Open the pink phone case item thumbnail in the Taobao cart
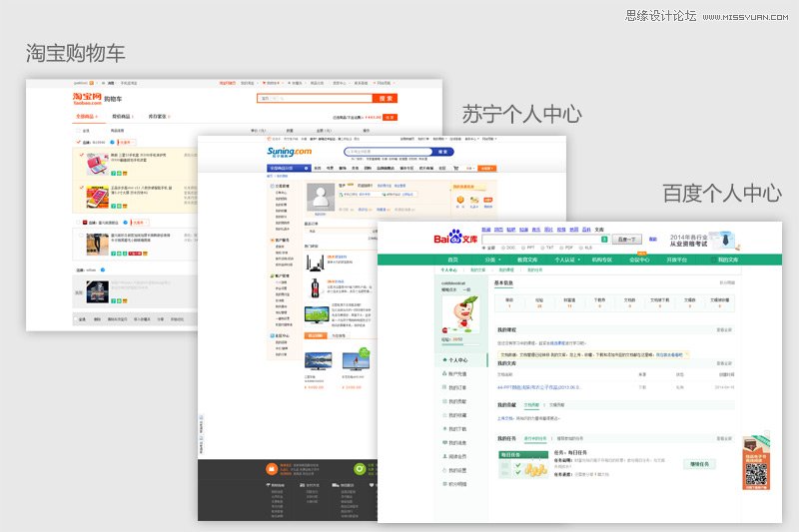799x532 pixels. click(x=97, y=165)
